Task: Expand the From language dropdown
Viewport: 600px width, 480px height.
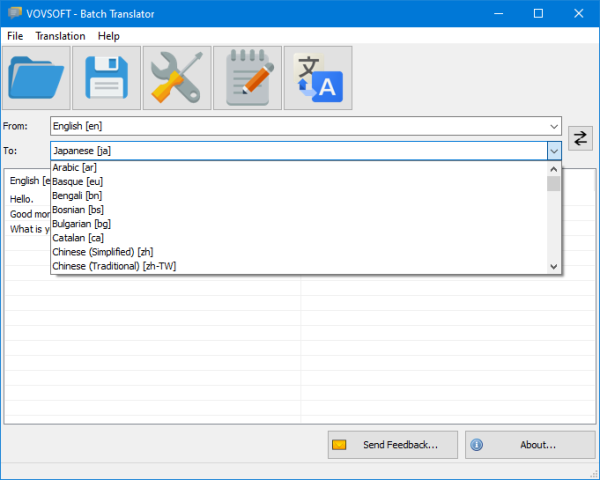Action: pos(554,126)
